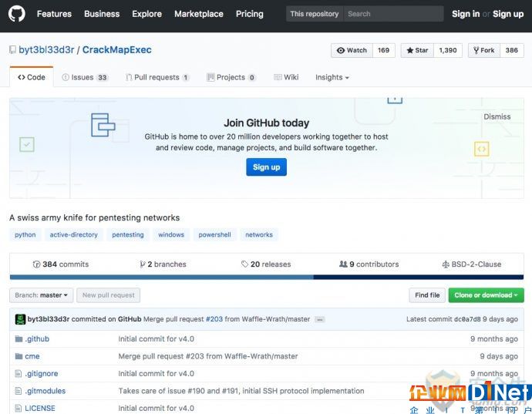Click the blue Sign up banner button
Image resolution: width=532 pixels, height=414 pixels.
tap(266, 167)
